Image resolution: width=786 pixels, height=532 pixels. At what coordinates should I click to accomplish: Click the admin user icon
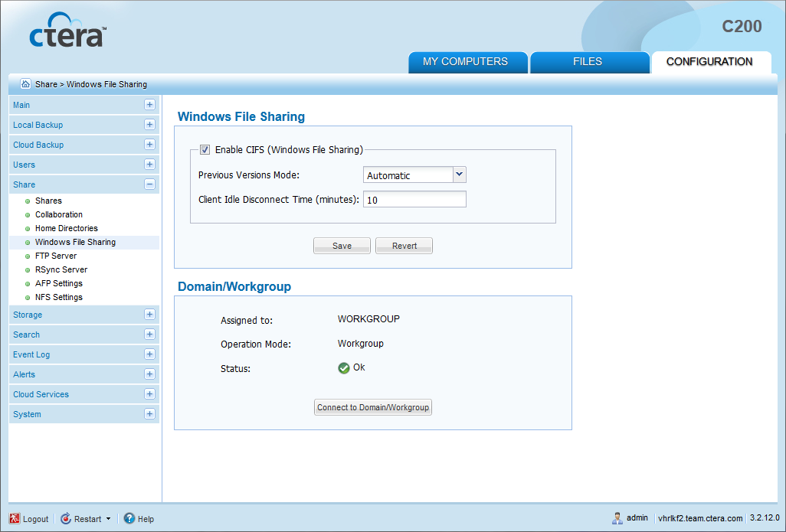[x=617, y=518]
